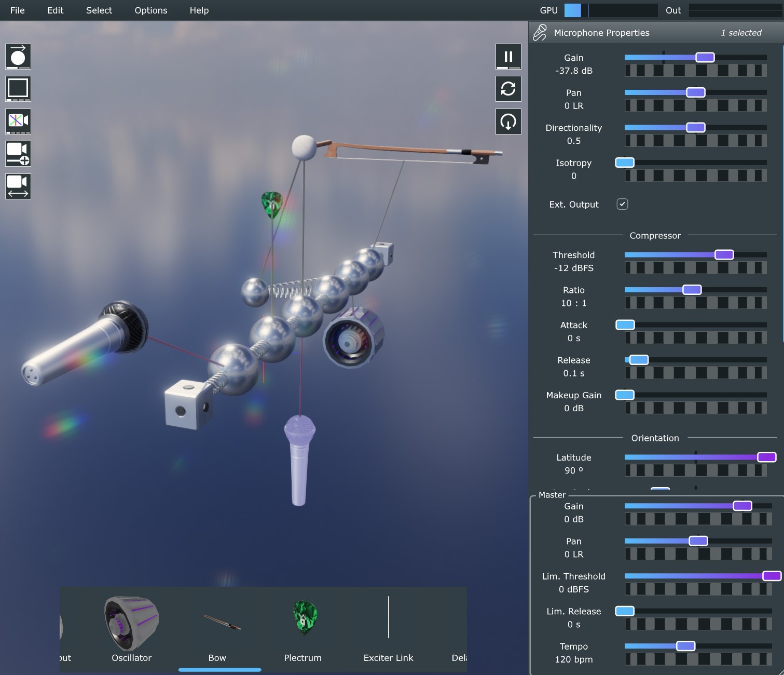Open the Select menu

[99, 10]
